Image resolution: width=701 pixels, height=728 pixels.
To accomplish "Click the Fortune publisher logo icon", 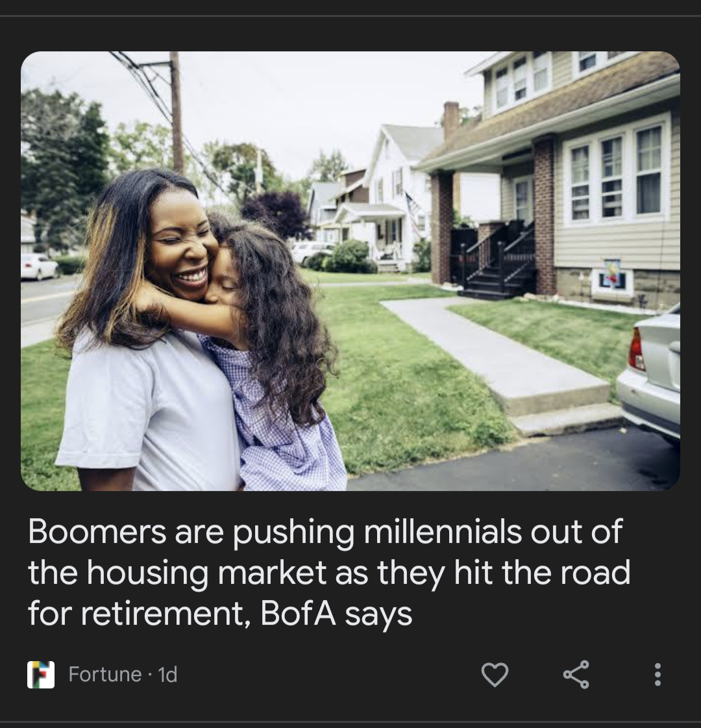I will coord(41,674).
